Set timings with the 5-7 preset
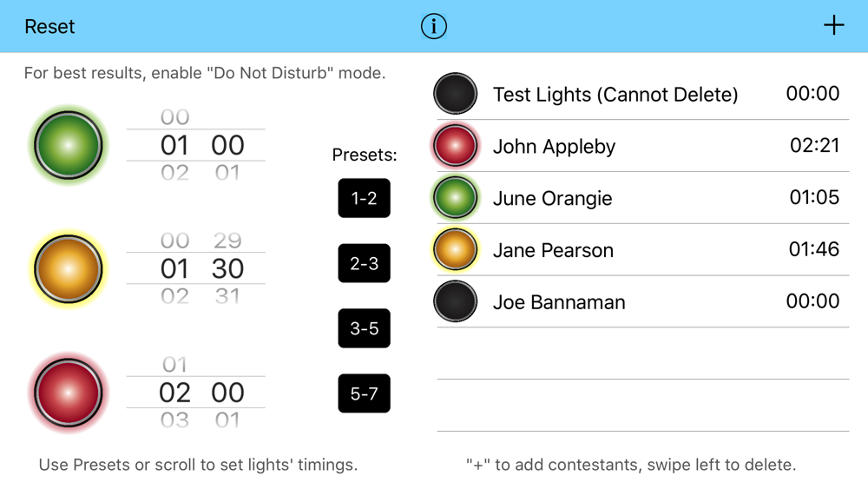This screenshot has height=489, width=868. tap(364, 393)
